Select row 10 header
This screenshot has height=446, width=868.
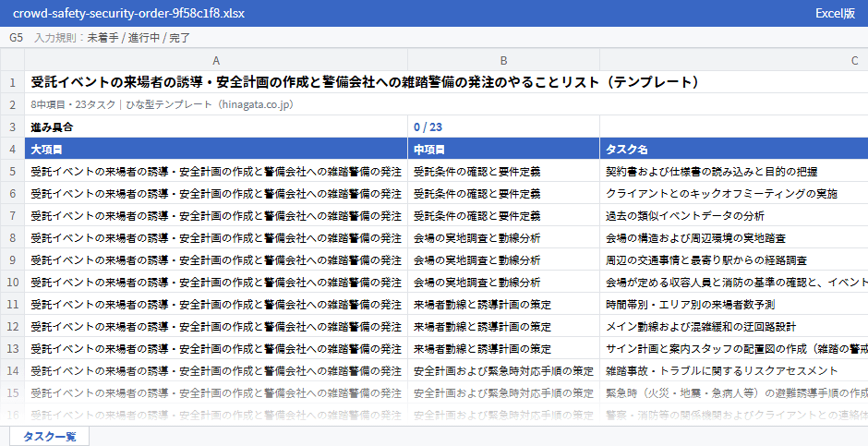coord(12,283)
